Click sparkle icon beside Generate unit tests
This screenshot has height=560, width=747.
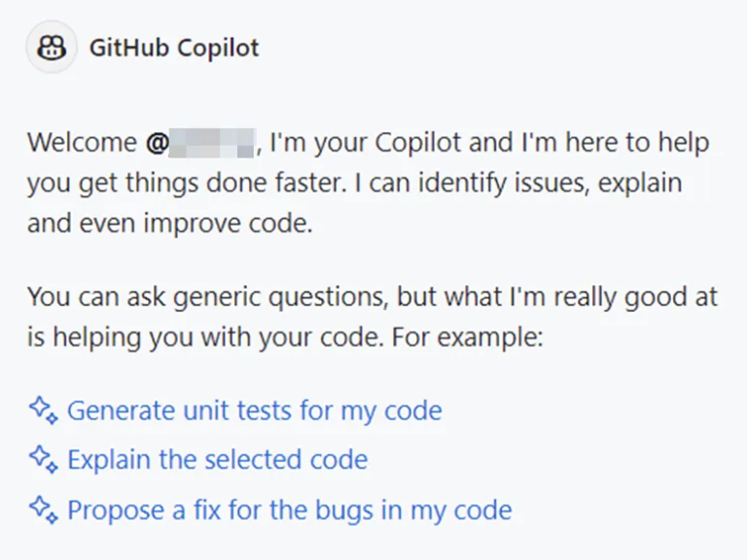coord(44,409)
